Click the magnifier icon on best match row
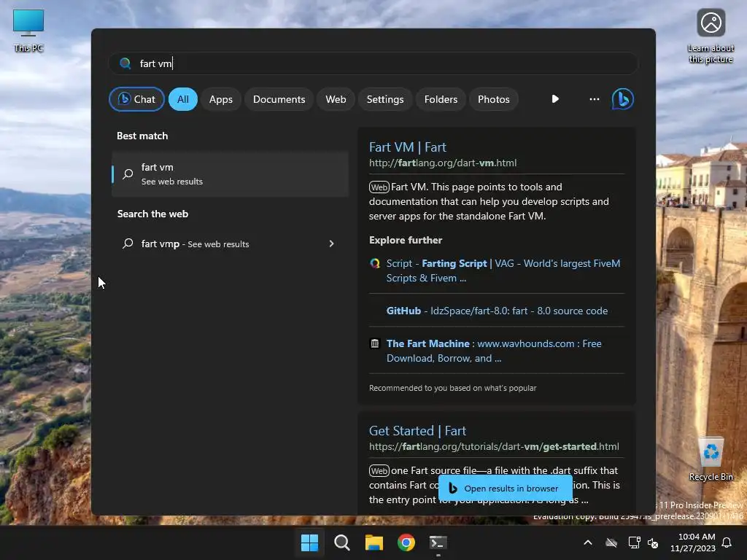Screen dimensions: 747x560 (x=128, y=174)
